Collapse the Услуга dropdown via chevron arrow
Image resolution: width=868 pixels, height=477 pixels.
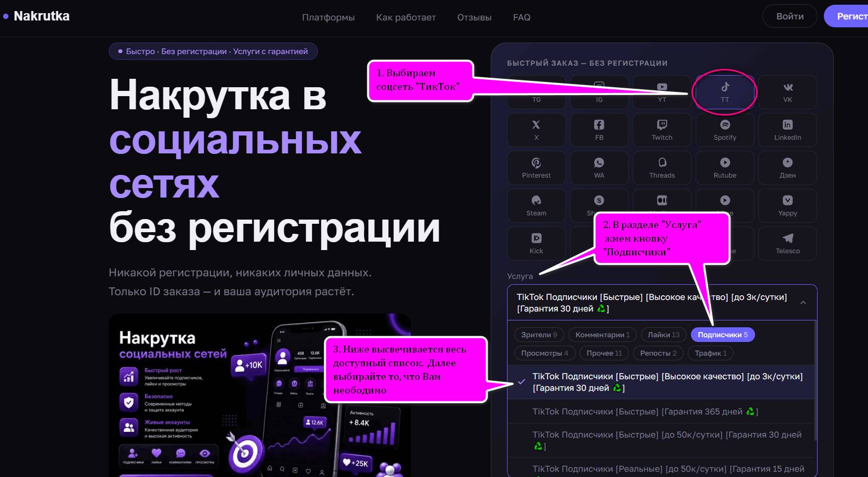tap(803, 303)
